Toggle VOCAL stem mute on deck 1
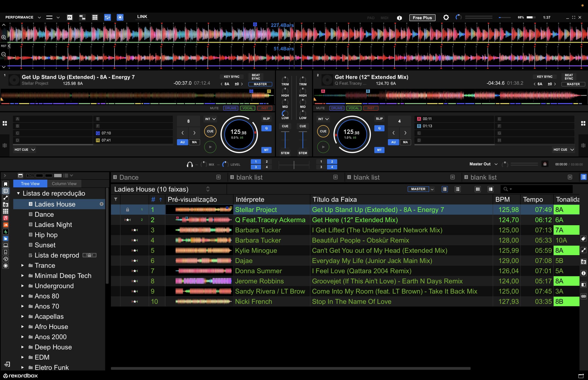Screen dimensions: 588x380 tap(247, 108)
